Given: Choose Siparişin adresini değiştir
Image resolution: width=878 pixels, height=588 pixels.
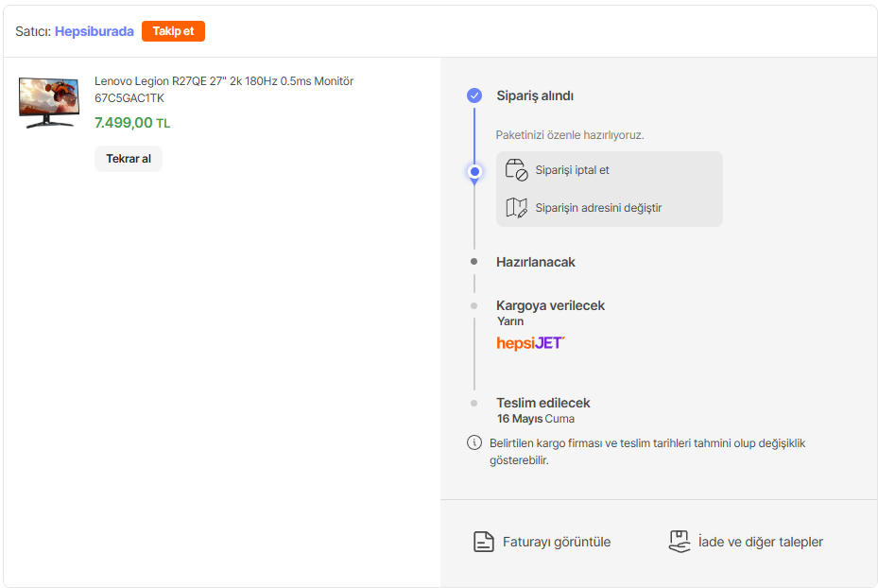Looking at the screenshot, I should [598, 208].
